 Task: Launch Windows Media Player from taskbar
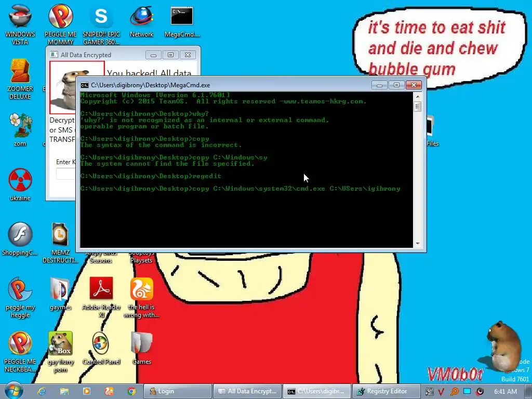pyautogui.click(x=87, y=391)
